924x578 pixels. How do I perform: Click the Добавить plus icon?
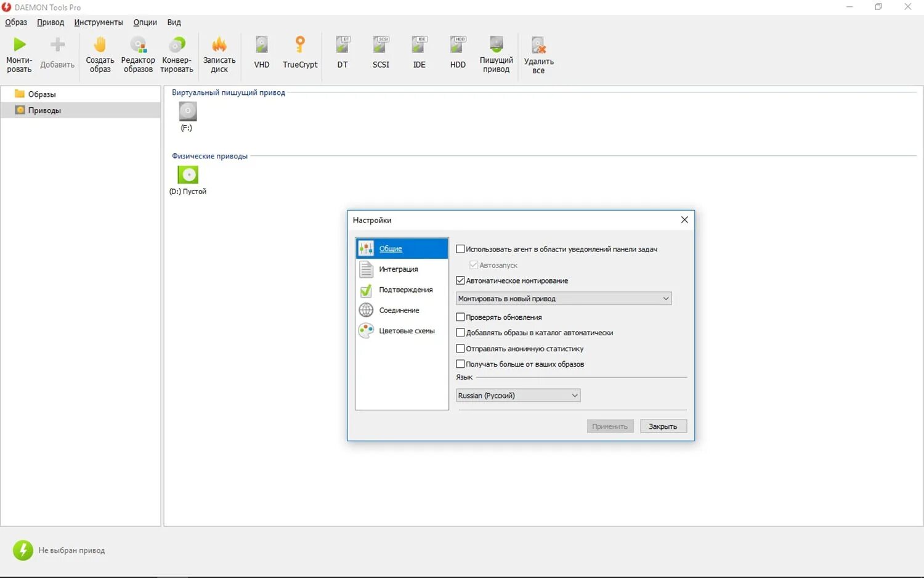[x=57, y=45]
